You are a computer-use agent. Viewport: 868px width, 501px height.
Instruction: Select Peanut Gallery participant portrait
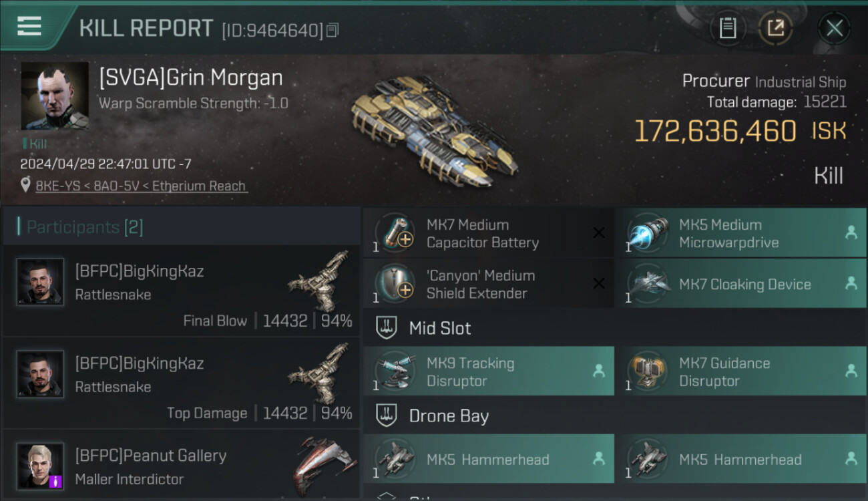(40, 466)
